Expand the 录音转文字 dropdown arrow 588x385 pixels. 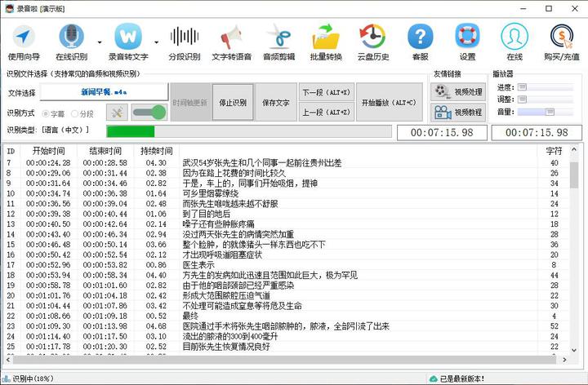coord(156,42)
